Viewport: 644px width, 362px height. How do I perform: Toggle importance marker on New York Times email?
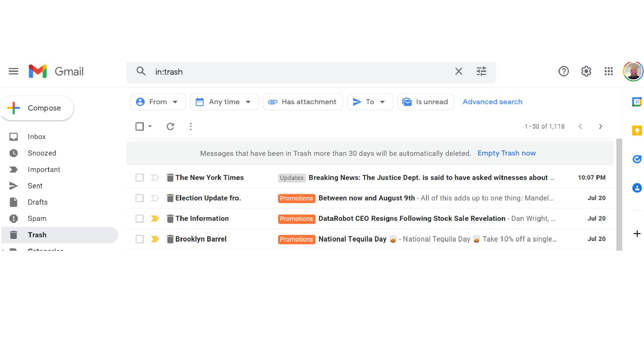point(155,178)
